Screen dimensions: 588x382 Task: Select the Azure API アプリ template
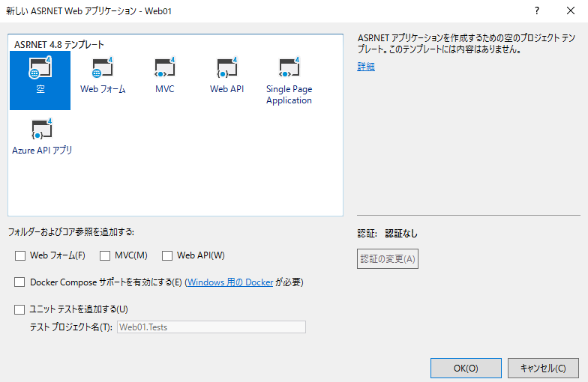click(42, 136)
